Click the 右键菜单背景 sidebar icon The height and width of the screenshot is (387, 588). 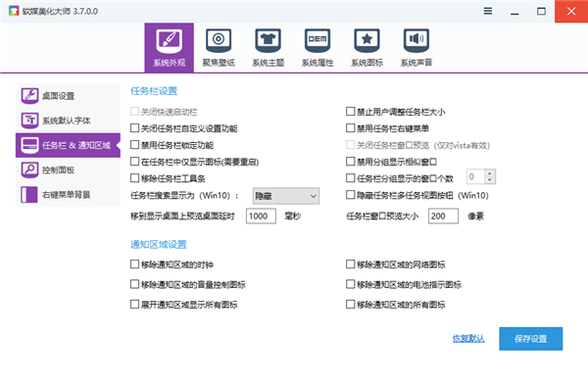coord(29,195)
